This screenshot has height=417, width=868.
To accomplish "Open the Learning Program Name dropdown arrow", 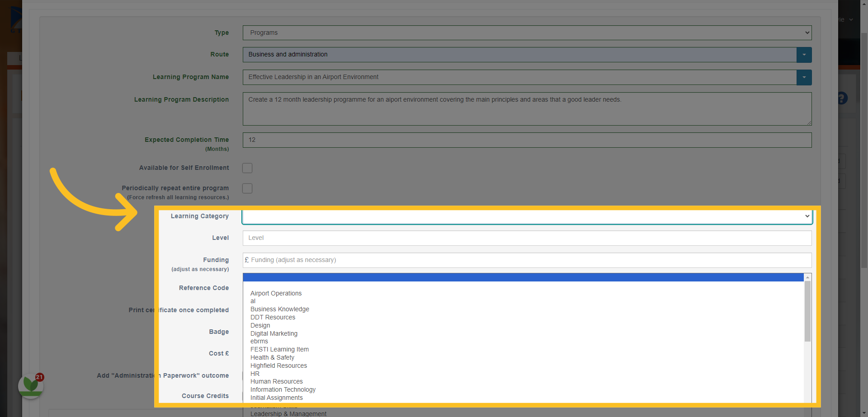I will (x=804, y=77).
